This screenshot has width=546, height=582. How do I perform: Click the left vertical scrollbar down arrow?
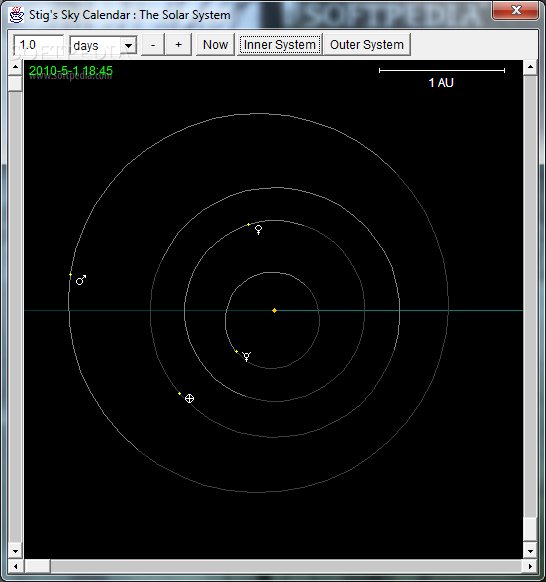tap(15, 552)
